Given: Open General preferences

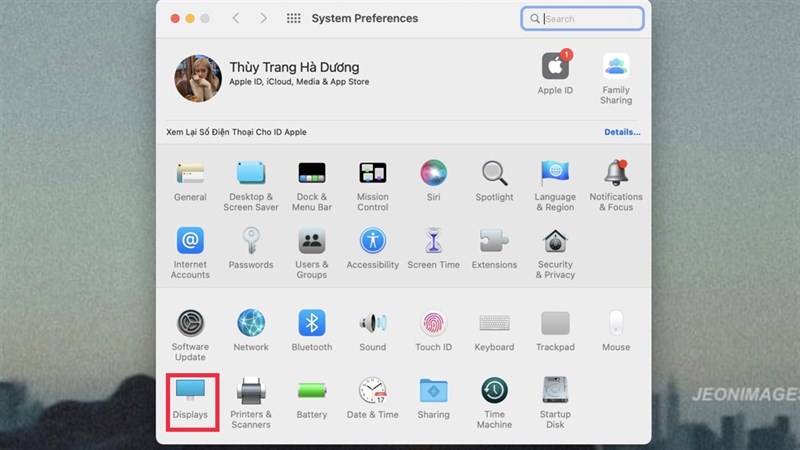Looking at the screenshot, I should click(190, 182).
